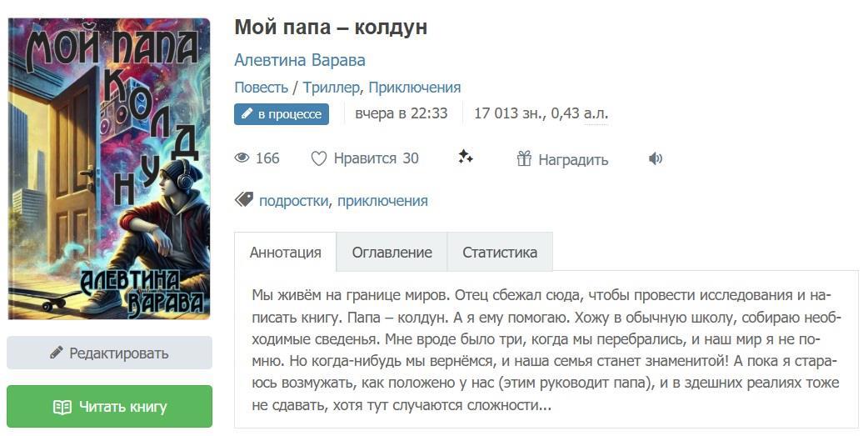The image size is (868, 436).
Task: Toggle like via Нравится 30
Action: coord(376,158)
